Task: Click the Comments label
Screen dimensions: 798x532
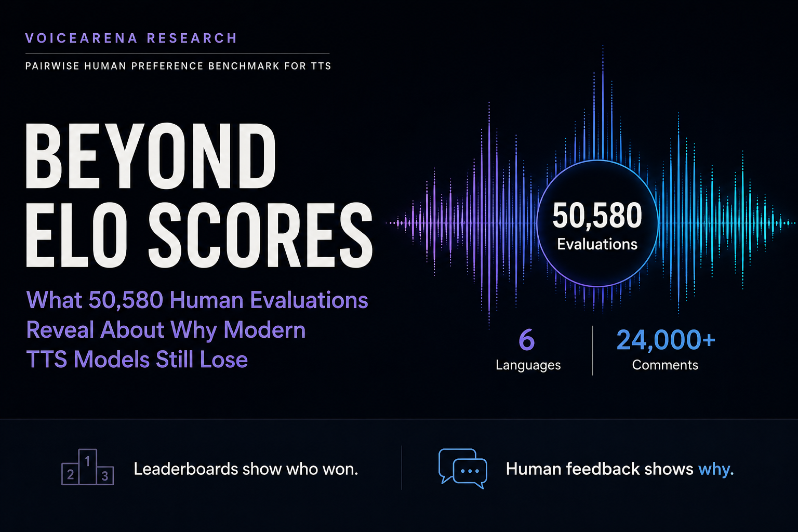Action: pyautogui.click(x=665, y=365)
